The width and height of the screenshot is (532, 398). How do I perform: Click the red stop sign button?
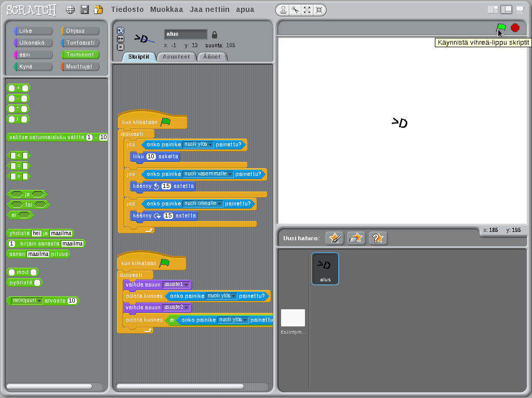(x=515, y=28)
